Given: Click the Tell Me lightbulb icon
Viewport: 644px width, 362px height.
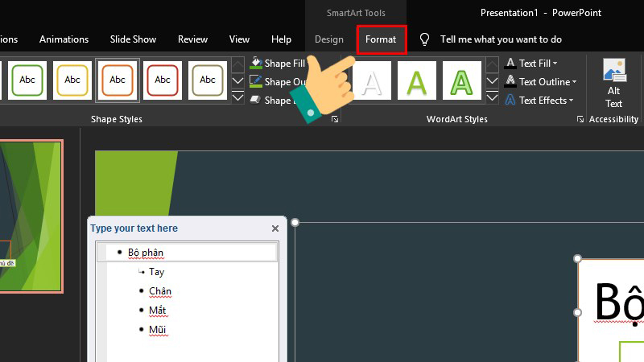Looking at the screenshot, I should 424,39.
